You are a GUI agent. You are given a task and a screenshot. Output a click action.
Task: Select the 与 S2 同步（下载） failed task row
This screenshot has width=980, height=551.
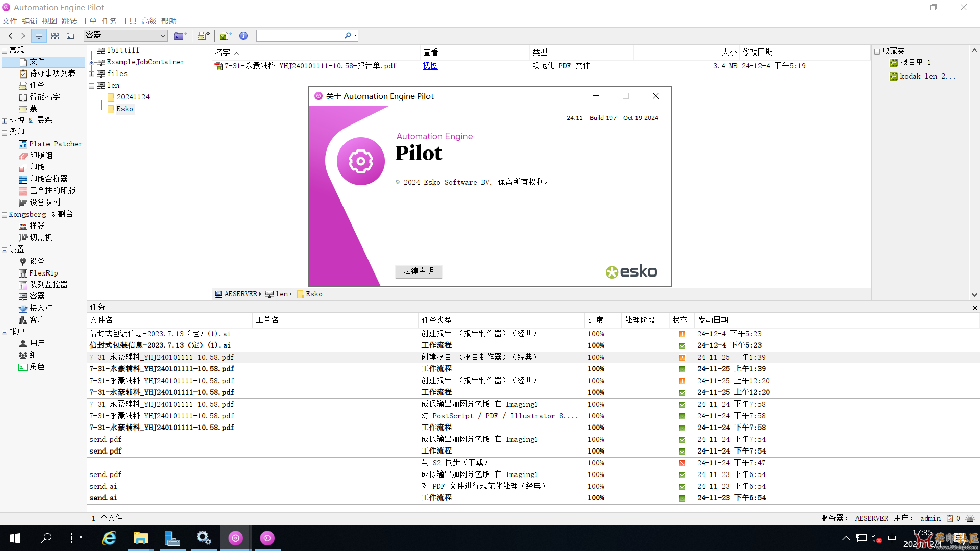[533, 463]
